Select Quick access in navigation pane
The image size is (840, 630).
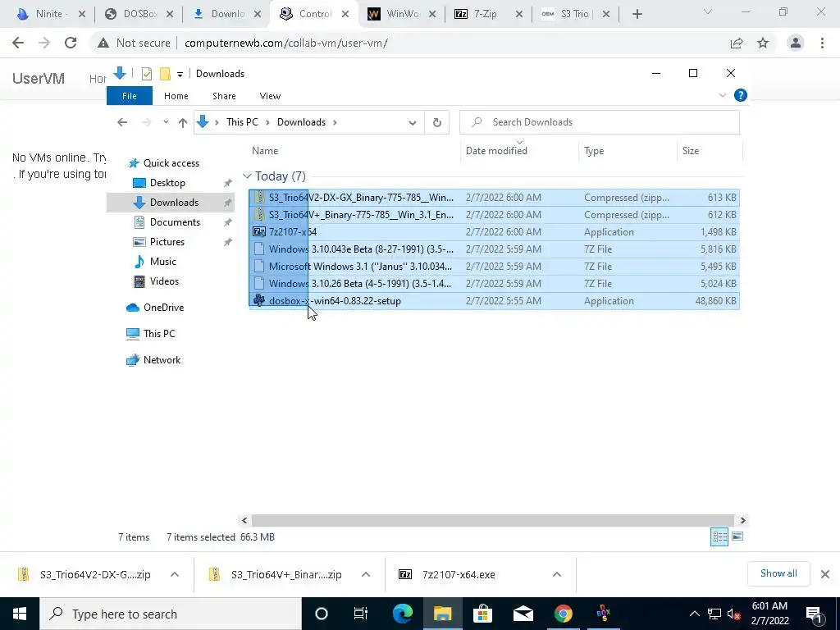pyautogui.click(x=171, y=163)
